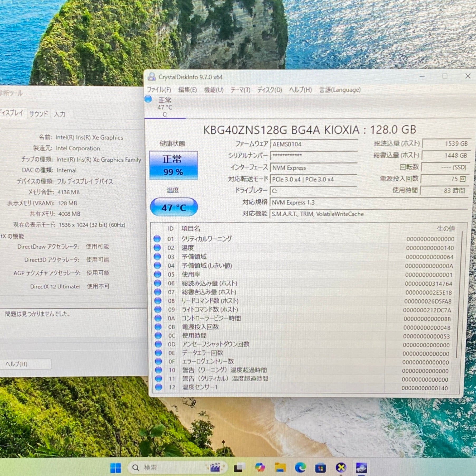Open Microsoft Edge browser
This screenshot has height=476, width=476.
click(300, 468)
